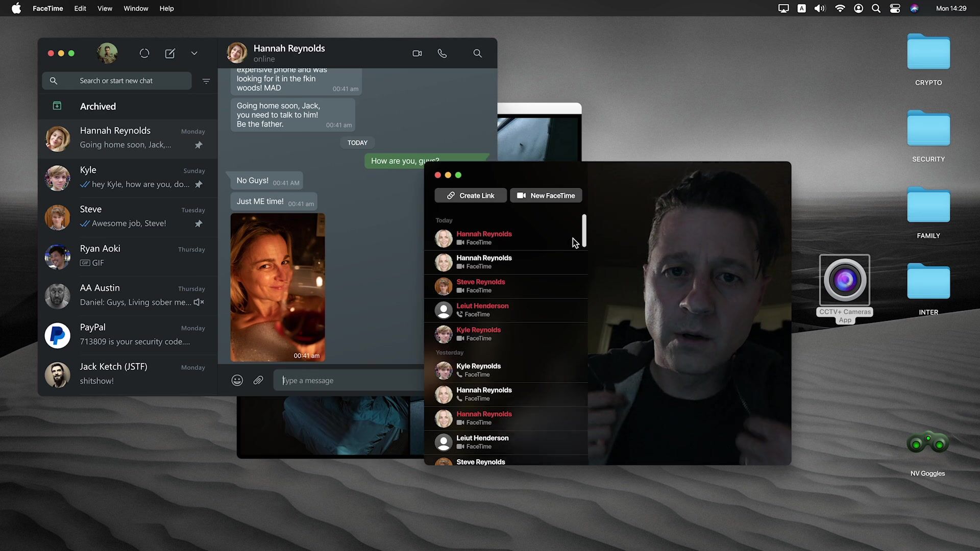Toggle the unread chats filter icon
980x551 pixels.
(206, 81)
